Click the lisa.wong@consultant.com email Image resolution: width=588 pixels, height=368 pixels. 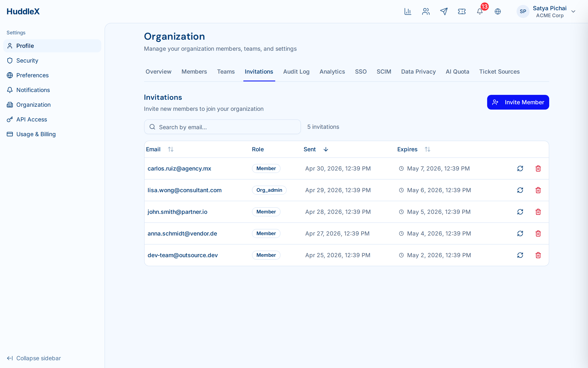tap(184, 190)
